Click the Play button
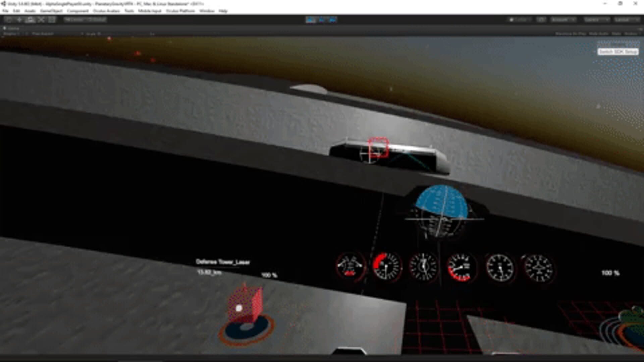 coord(311,20)
